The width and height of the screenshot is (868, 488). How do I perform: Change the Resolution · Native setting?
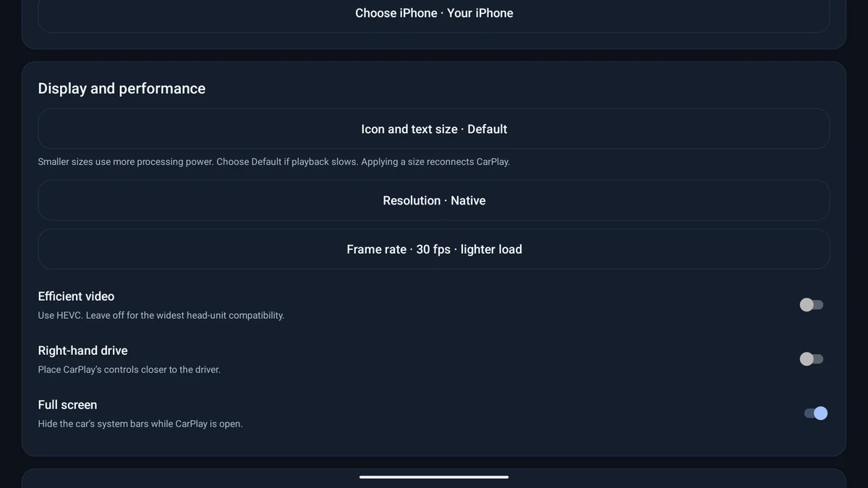[x=433, y=200]
